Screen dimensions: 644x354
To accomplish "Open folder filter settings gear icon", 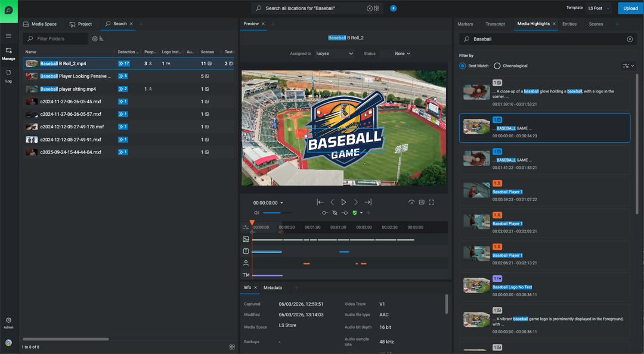I will tap(94, 39).
